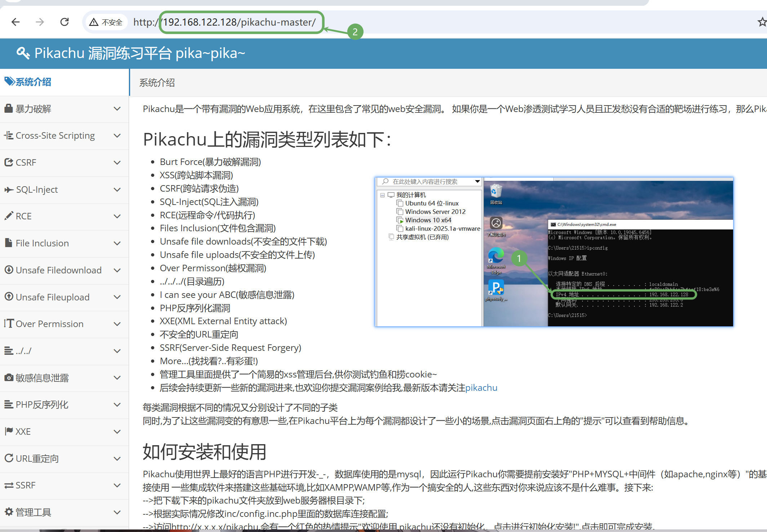Click text-height icon beside Over Permission
This screenshot has height=532, width=767.
9,323
